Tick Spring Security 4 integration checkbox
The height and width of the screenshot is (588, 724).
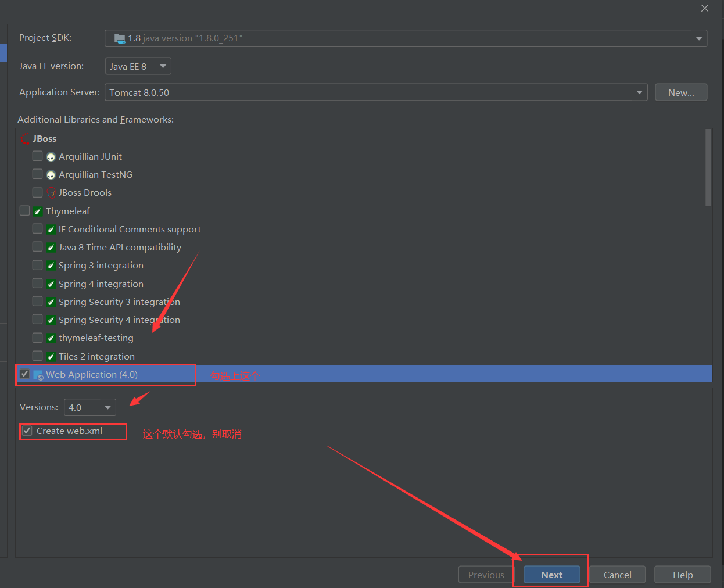pyautogui.click(x=38, y=320)
